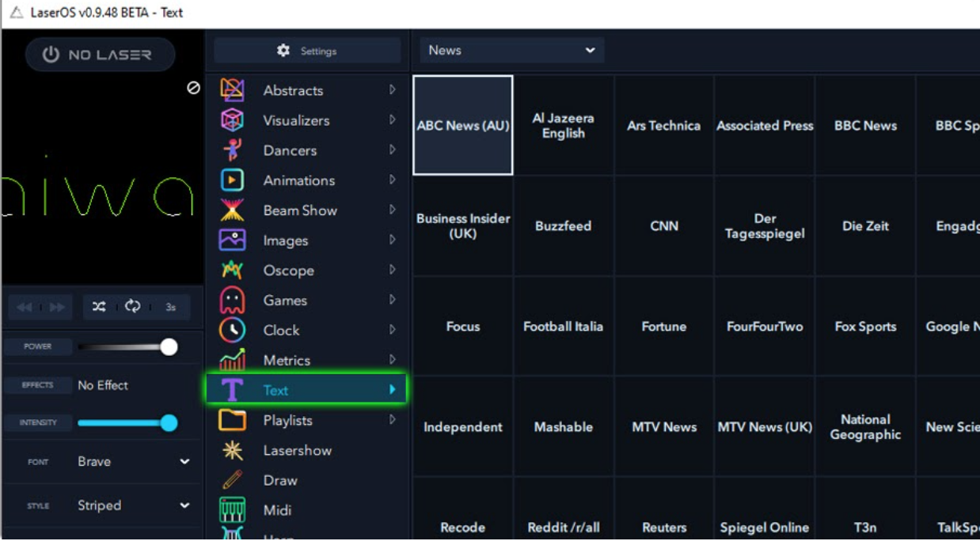Choose the Business Insider (UK) feed

(x=463, y=226)
